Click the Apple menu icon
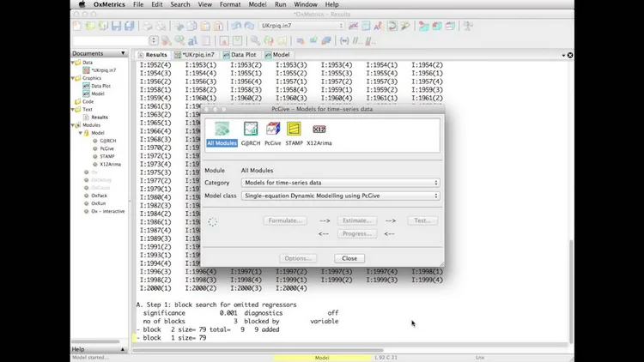This screenshot has height=362, width=644. 82,4
